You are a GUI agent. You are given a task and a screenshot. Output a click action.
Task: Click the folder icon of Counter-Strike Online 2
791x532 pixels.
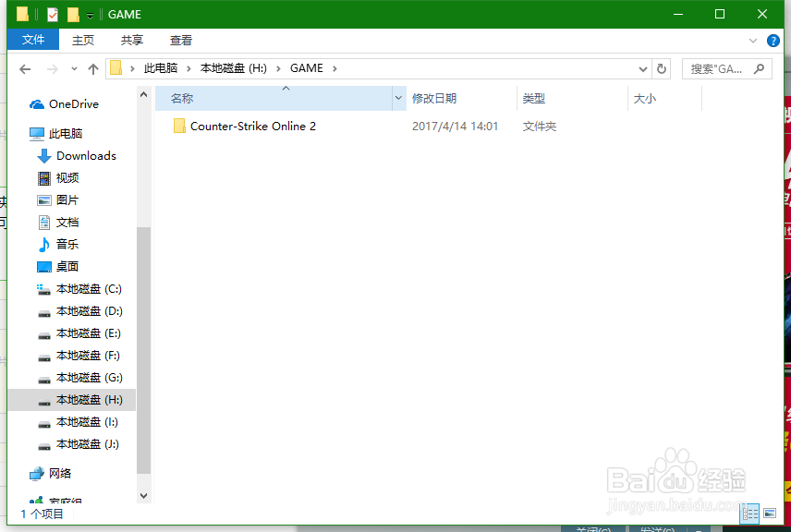point(179,126)
